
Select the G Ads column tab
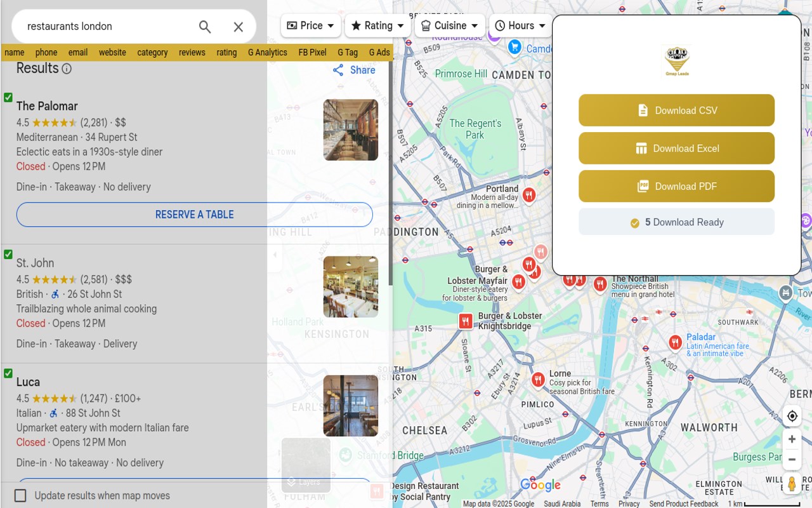(379, 53)
